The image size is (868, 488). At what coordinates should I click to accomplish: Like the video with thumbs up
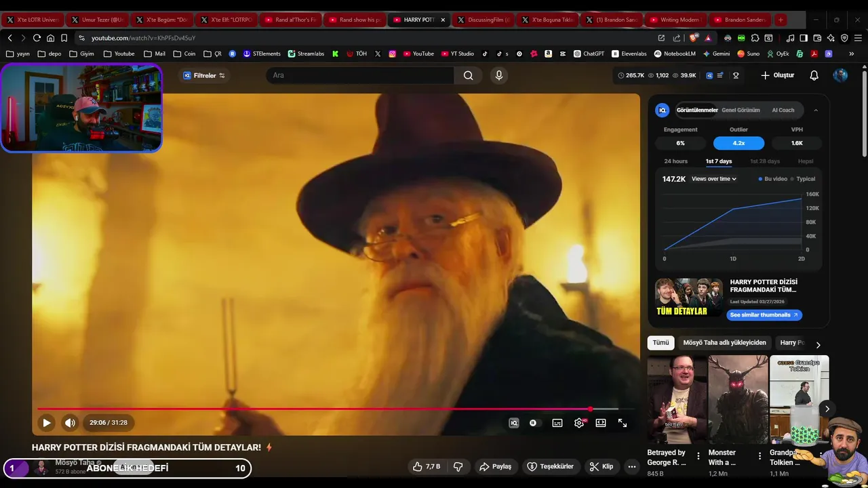(x=427, y=466)
